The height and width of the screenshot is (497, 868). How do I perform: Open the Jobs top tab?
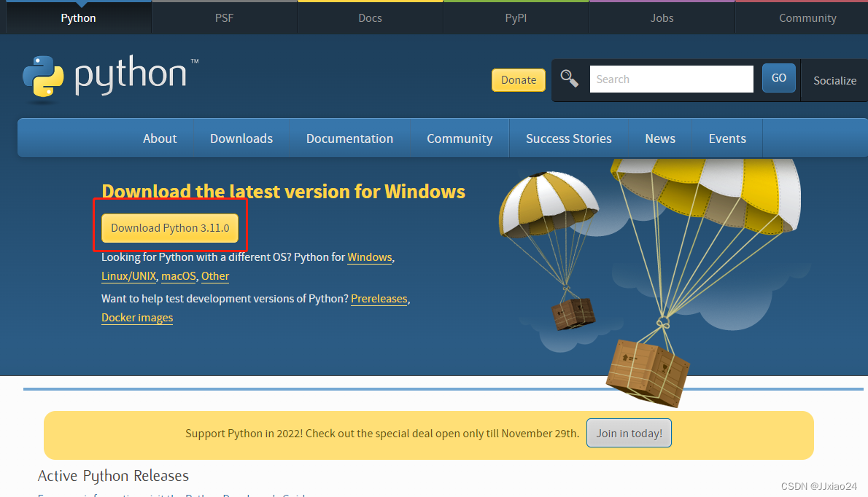(662, 17)
